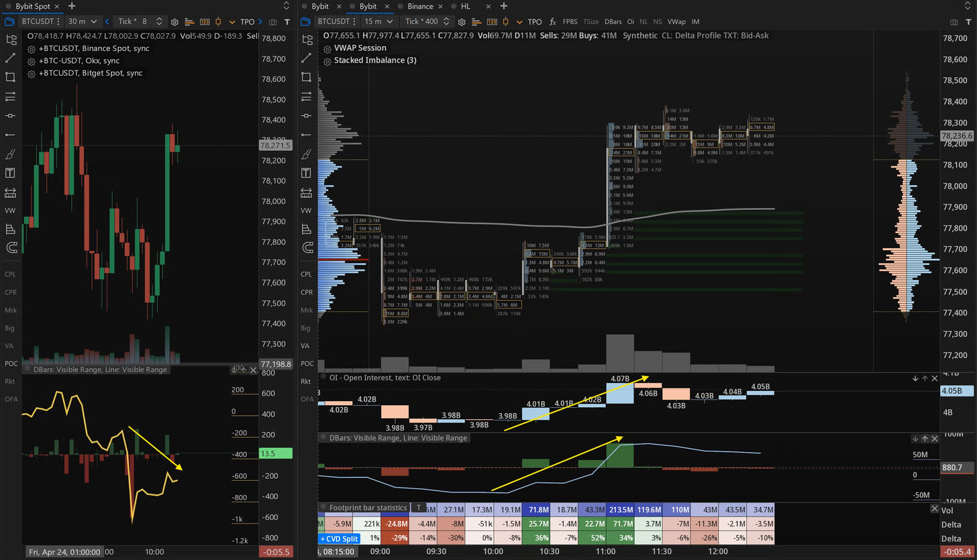The image size is (977, 560).
Task: Open the fx indicators menu in right chart toolbar
Action: (x=552, y=22)
